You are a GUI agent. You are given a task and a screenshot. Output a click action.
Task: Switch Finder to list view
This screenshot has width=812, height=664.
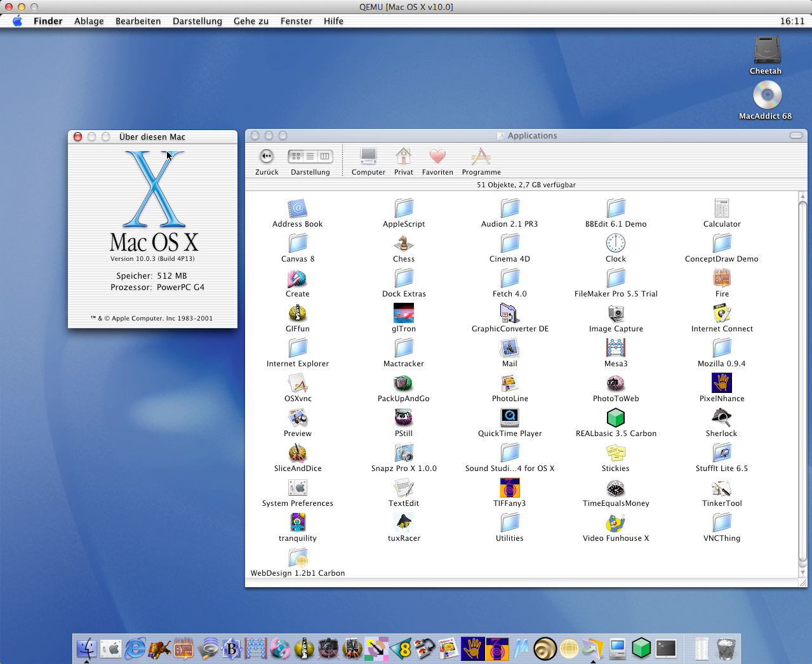coord(310,156)
